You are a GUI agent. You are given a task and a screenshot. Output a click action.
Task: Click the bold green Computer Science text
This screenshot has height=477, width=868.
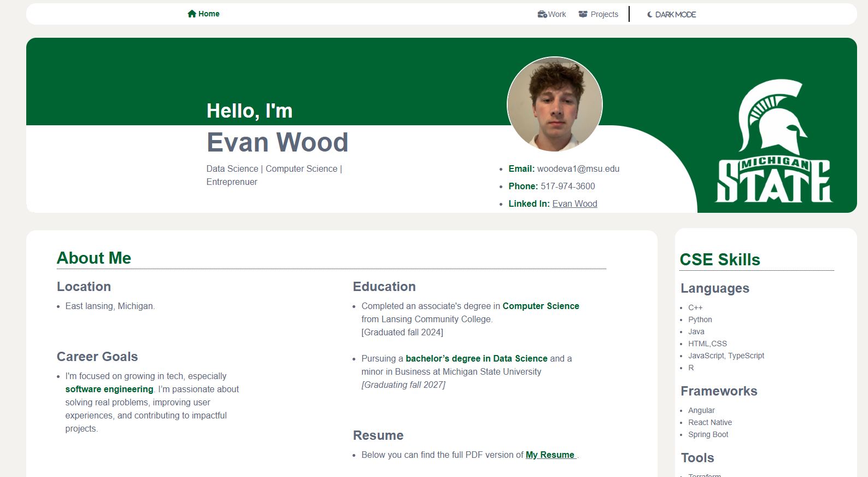(x=541, y=306)
